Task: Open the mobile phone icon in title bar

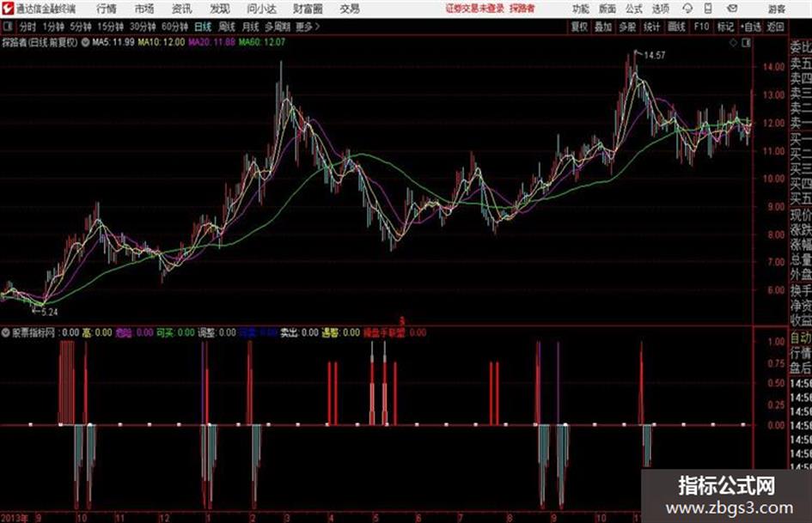Action: [x=708, y=9]
